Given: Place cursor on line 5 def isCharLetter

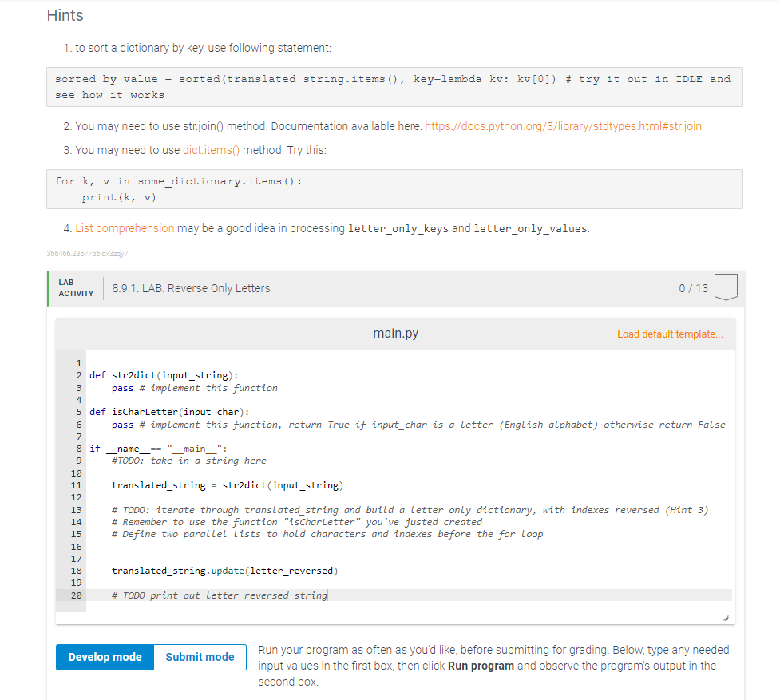Looking at the screenshot, I should pos(169,412).
